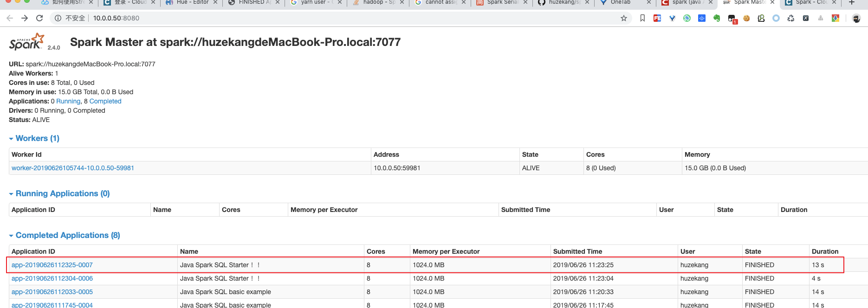This screenshot has width=868, height=308.
Task: Go forward in browser history
Action: tap(25, 18)
